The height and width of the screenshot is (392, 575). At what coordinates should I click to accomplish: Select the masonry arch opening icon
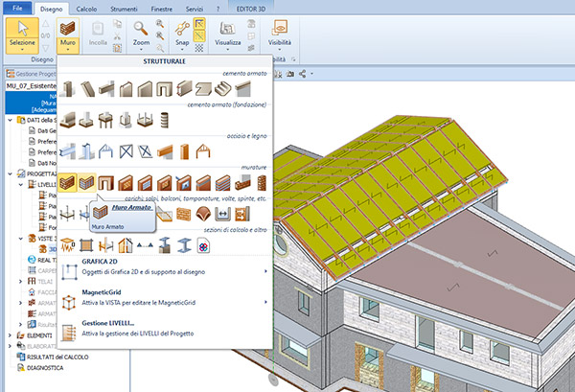pos(105,183)
